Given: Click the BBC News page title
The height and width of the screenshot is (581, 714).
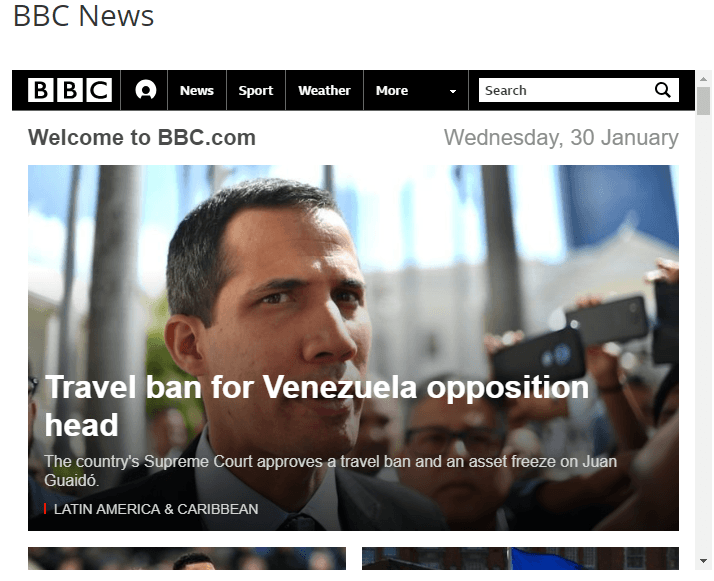Looking at the screenshot, I should click(x=84, y=16).
